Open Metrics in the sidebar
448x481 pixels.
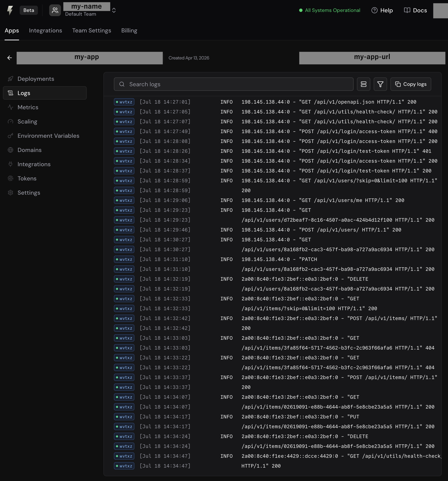45,107
